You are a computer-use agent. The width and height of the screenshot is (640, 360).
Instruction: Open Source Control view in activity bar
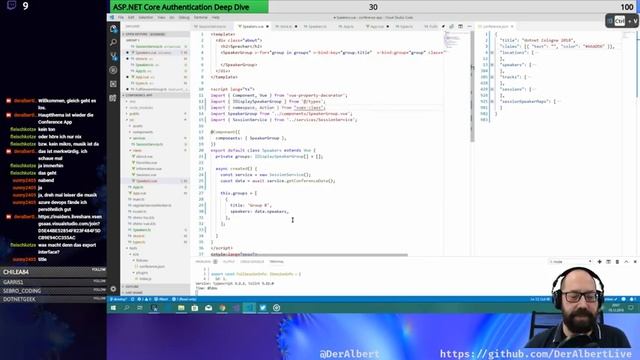click(x=113, y=56)
